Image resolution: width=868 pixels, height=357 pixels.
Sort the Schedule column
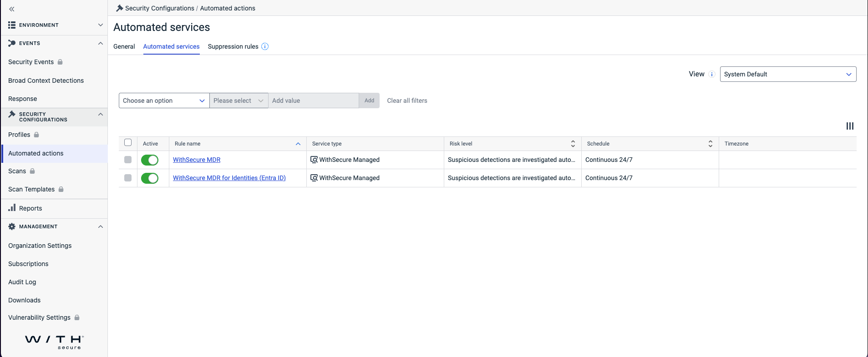(711, 144)
